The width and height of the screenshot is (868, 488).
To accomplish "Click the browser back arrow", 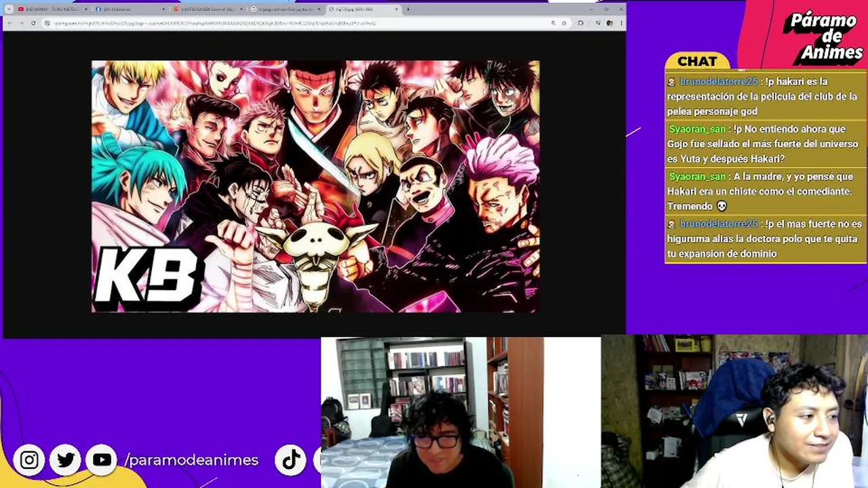I will (x=9, y=23).
